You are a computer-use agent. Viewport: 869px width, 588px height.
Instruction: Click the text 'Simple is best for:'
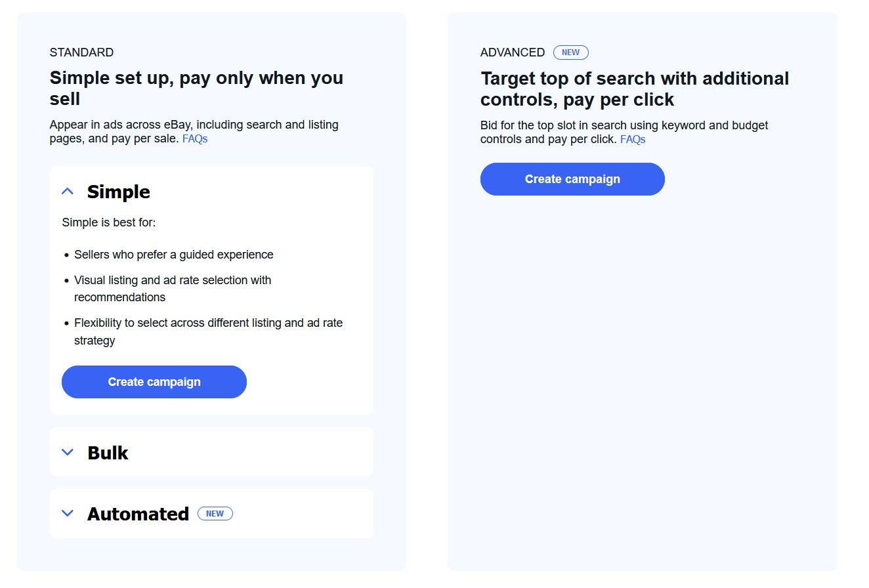(x=108, y=222)
